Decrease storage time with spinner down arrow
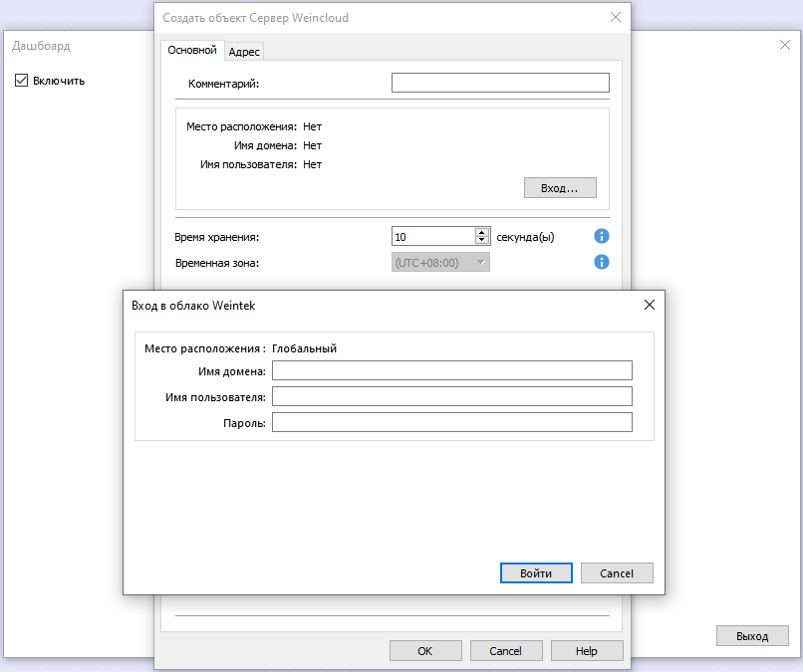This screenshot has width=803, height=672. pos(481,241)
